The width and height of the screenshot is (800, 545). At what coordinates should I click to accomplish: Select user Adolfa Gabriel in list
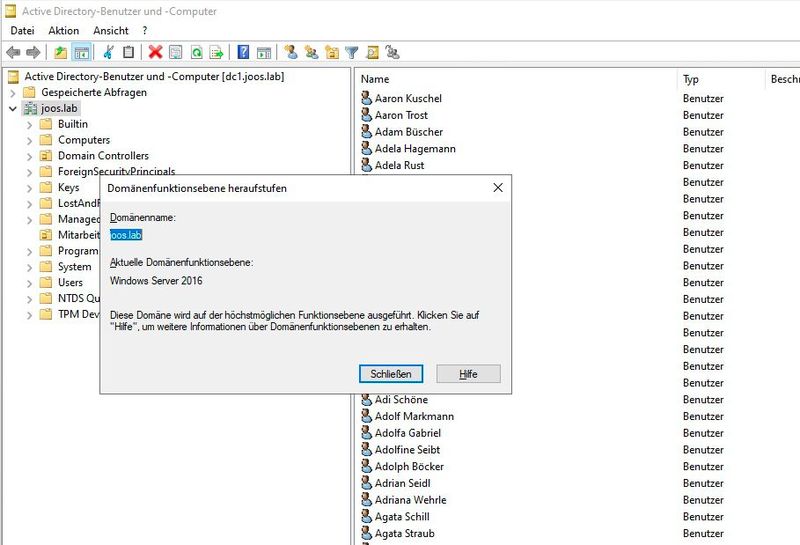tap(408, 433)
